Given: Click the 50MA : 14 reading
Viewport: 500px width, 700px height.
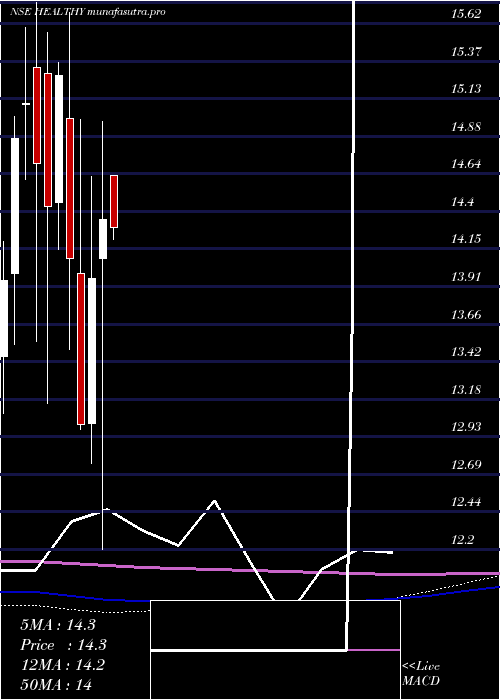Looking at the screenshot, I should click(x=56, y=684).
